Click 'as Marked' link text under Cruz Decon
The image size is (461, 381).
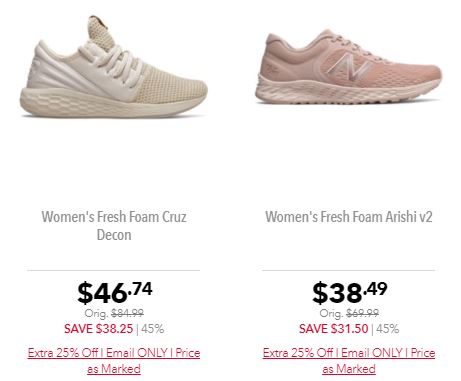pyautogui.click(x=114, y=369)
